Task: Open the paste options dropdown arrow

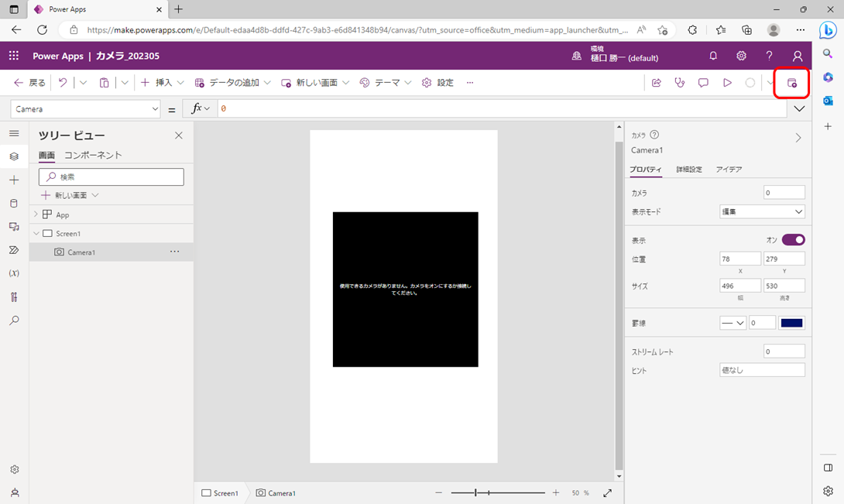Action: click(125, 82)
